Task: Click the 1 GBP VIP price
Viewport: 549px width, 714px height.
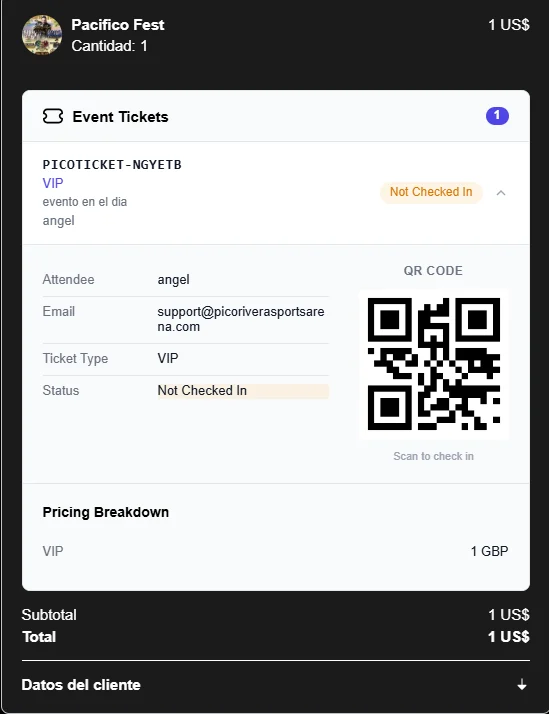Action: tap(489, 551)
